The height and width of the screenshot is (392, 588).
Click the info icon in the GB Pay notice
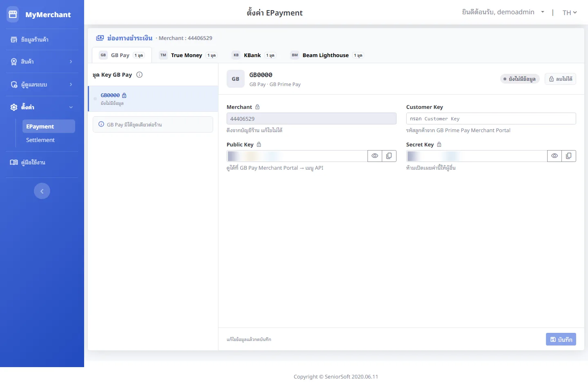[x=101, y=124]
